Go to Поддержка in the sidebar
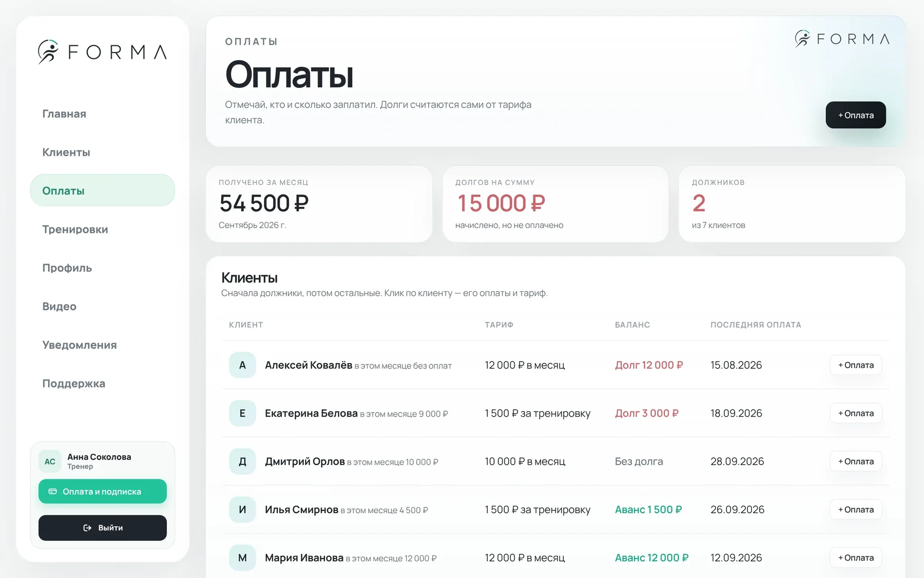This screenshot has width=924, height=578. click(103, 383)
